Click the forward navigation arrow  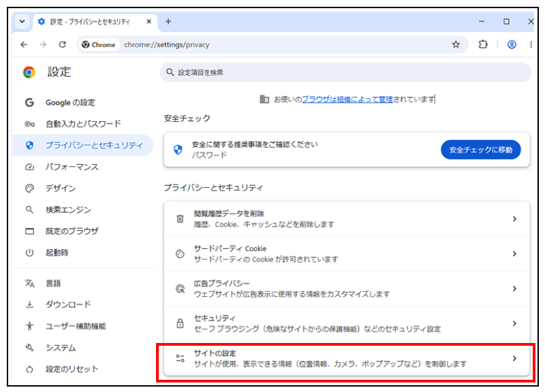(43, 44)
